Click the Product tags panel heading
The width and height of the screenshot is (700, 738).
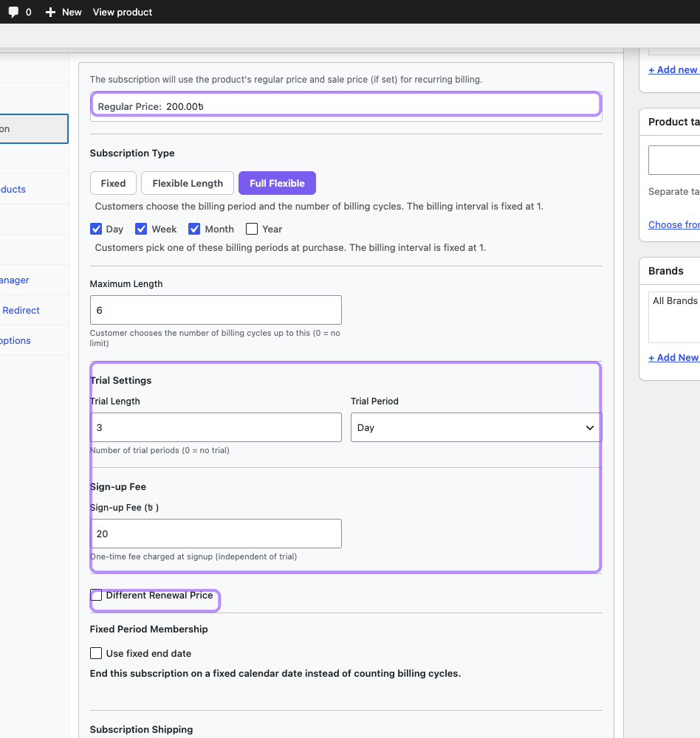[674, 122]
